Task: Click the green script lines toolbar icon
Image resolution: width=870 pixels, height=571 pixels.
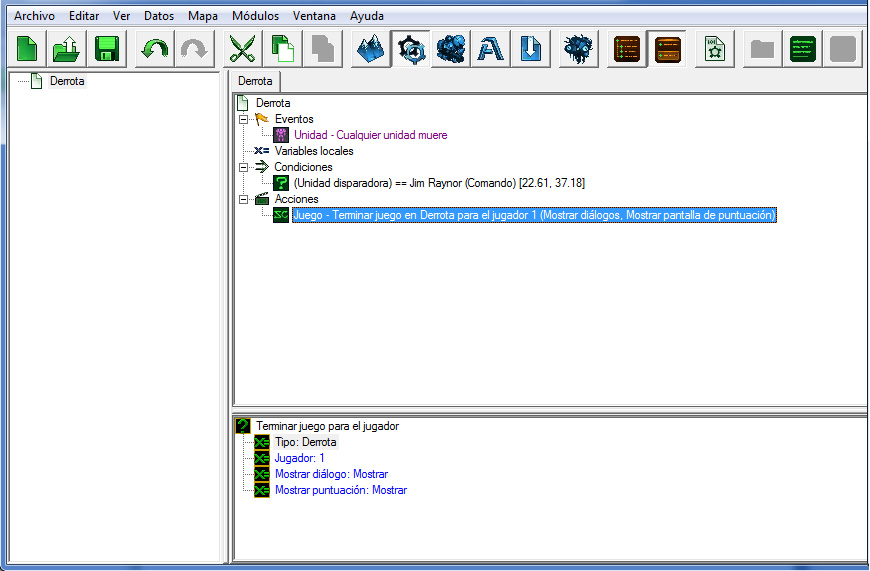Action: tap(802, 49)
